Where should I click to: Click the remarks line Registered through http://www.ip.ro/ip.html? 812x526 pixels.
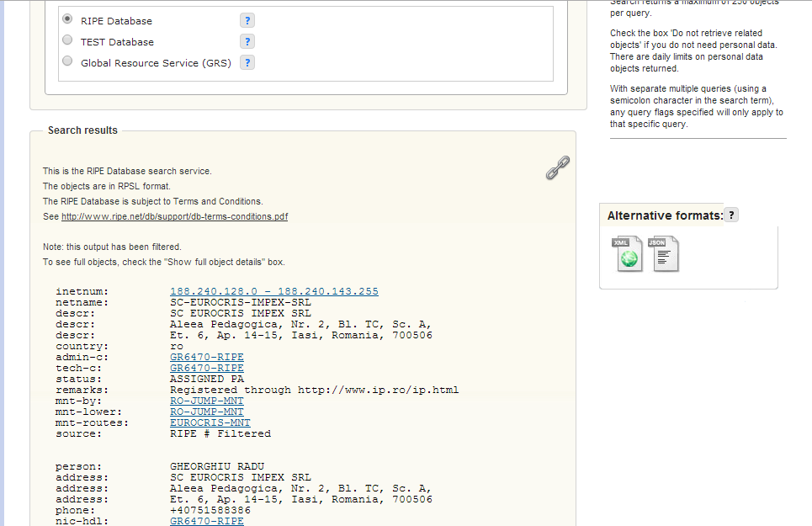[315, 390]
